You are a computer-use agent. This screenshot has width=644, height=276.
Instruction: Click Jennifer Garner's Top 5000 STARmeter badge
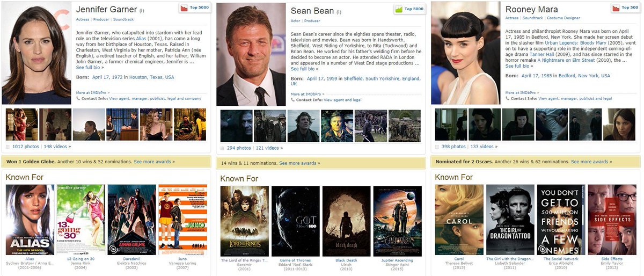(x=194, y=8)
